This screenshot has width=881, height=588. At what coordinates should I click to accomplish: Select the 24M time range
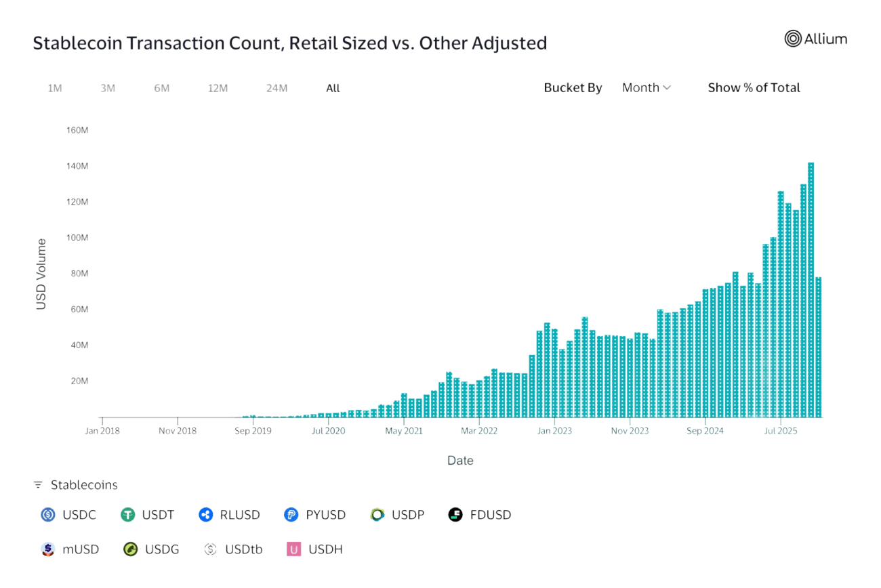pyautogui.click(x=277, y=88)
